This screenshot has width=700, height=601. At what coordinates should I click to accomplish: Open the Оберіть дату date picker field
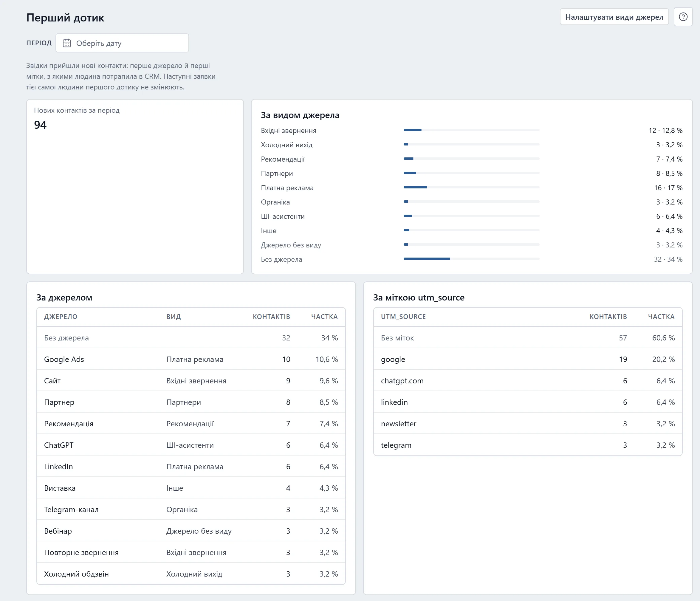click(122, 43)
